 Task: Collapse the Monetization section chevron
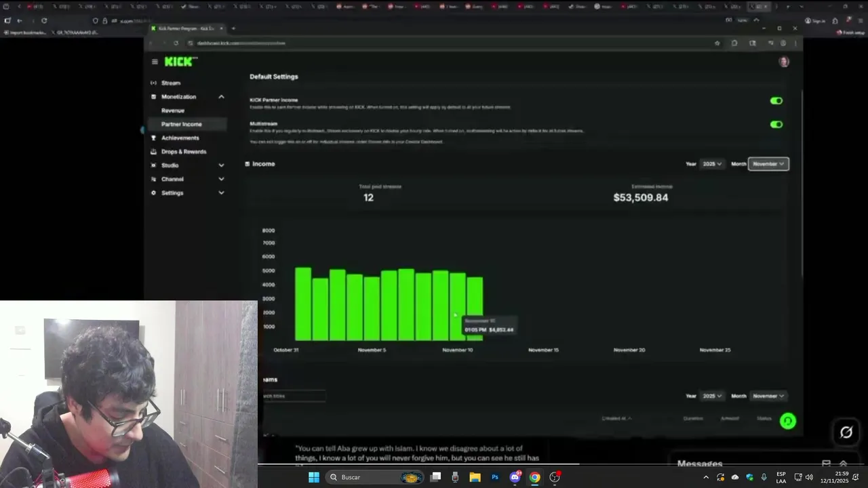[221, 97]
